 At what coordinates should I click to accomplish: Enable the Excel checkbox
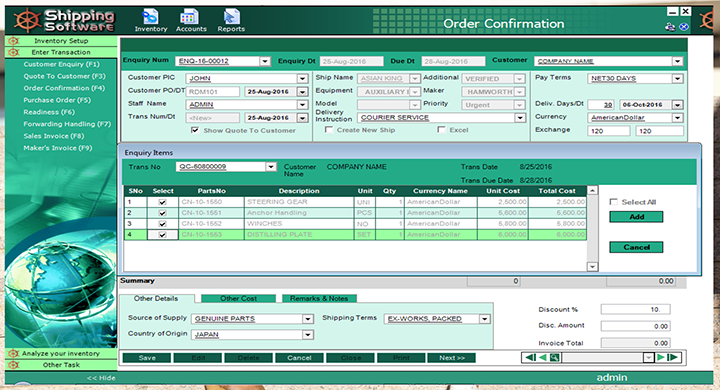point(441,130)
